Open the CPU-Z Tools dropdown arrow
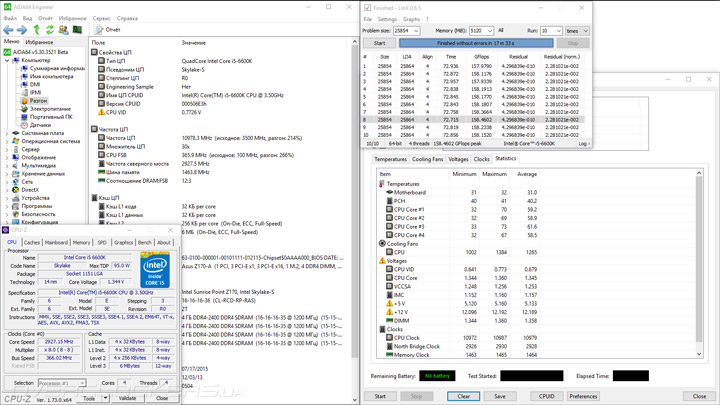Image resolution: width=720 pixels, height=405 pixels. click(x=105, y=398)
